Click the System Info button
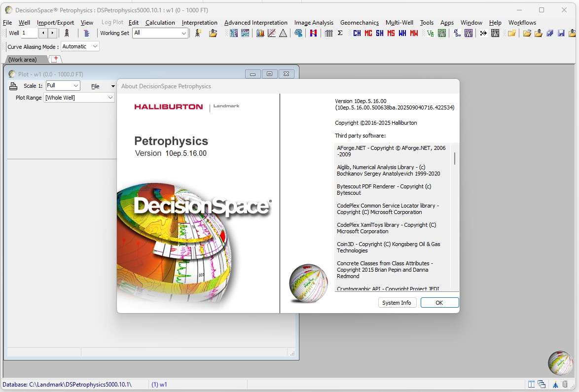 click(x=397, y=303)
